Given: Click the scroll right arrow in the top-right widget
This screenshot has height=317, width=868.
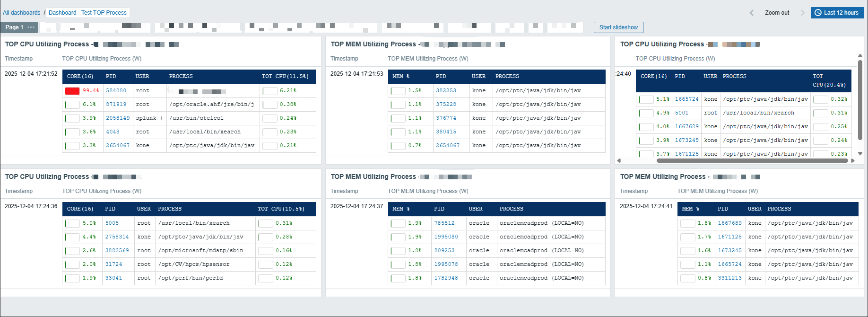Looking at the screenshot, I should coord(853,160).
